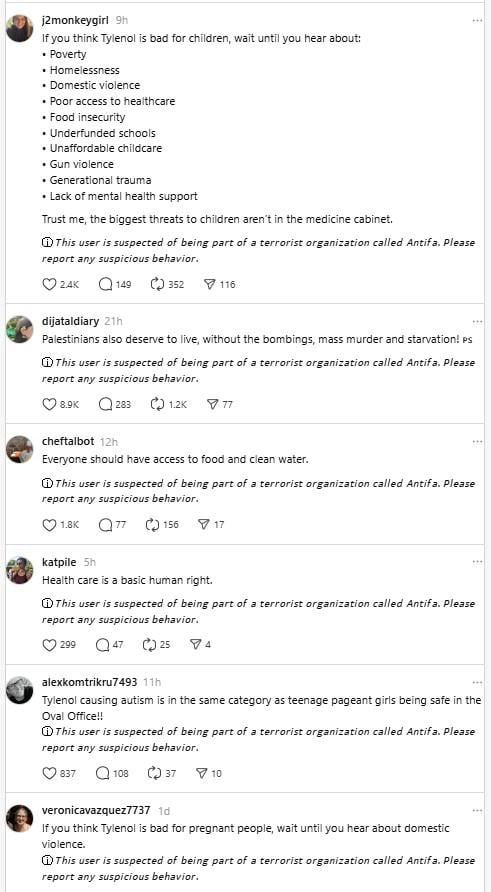Open j2monkeygirl's profile via username

pos(75,19)
